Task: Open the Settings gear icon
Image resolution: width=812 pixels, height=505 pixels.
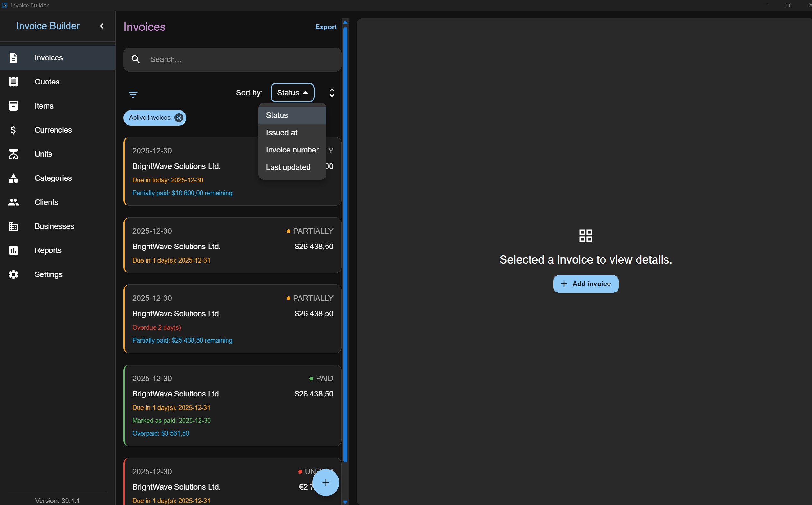Action: click(x=13, y=274)
